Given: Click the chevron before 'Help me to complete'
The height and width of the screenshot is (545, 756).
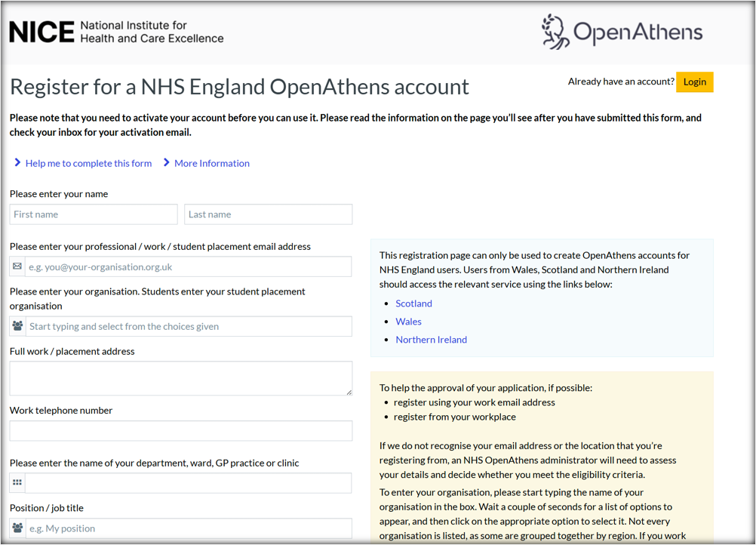Looking at the screenshot, I should [17, 163].
